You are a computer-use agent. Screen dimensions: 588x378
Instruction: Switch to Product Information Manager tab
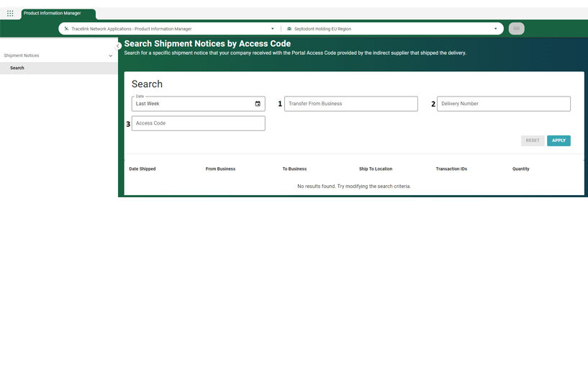click(58, 14)
